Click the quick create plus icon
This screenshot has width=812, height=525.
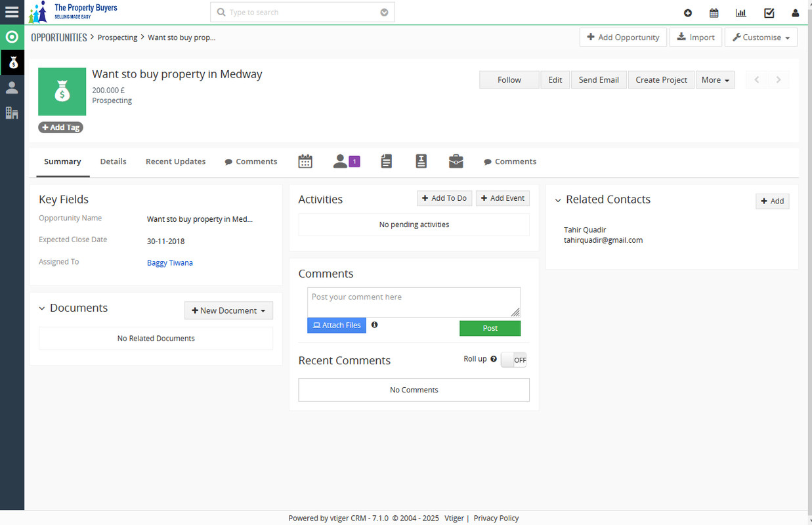click(x=687, y=13)
